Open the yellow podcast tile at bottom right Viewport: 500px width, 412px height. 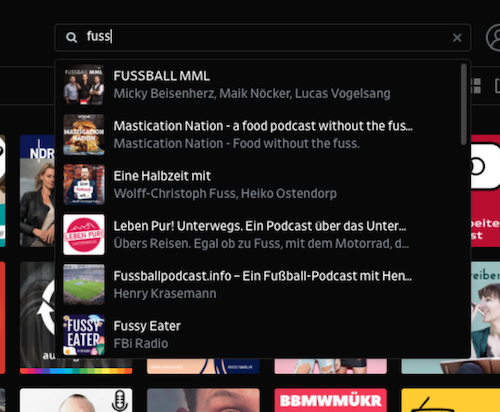pos(451,400)
